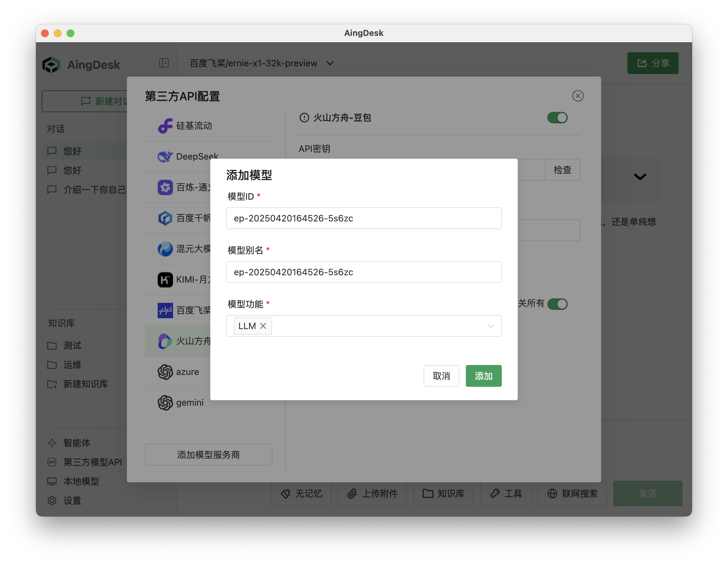Click the 取消 button
728x564 pixels.
441,376
